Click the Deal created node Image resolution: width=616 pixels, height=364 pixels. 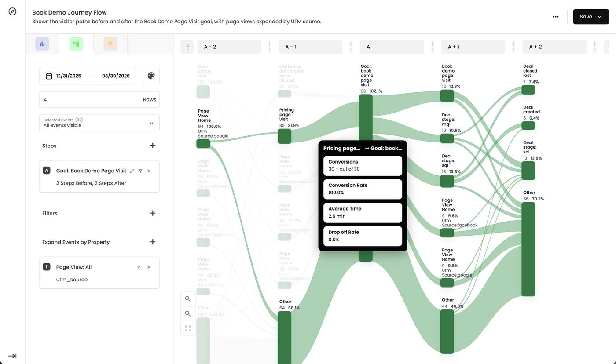[x=528, y=126]
